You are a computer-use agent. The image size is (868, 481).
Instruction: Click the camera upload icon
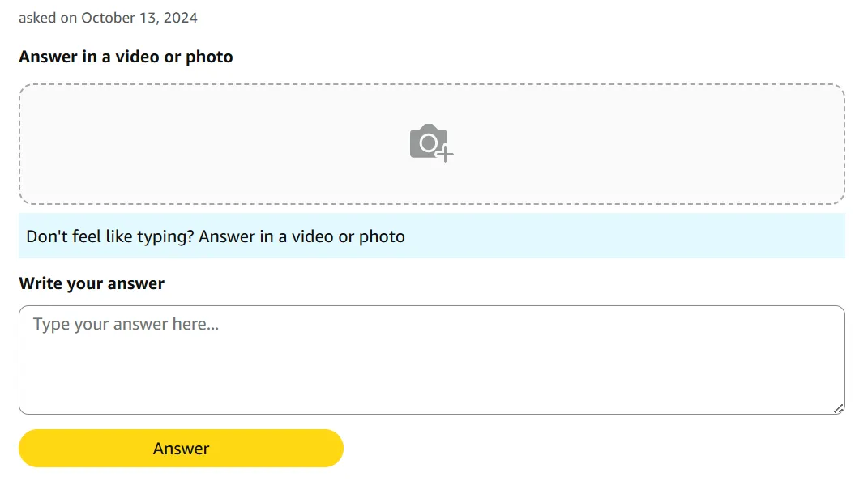(x=430, y=143)
